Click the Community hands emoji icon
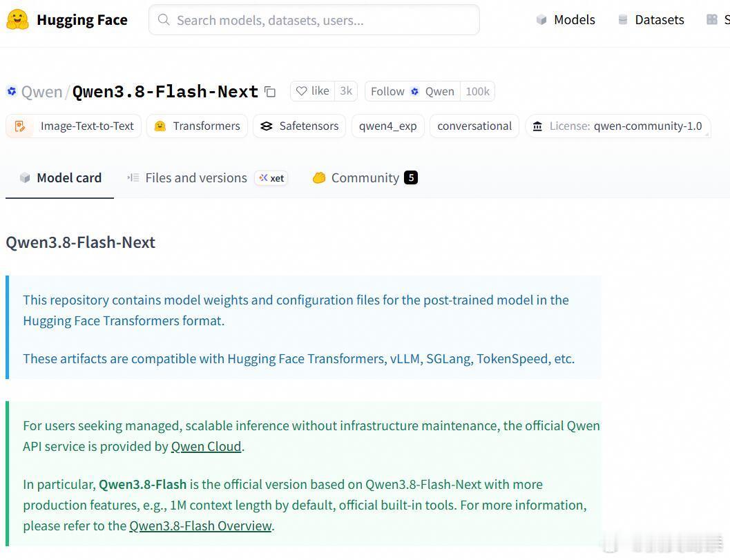 [x=319, y=178]
